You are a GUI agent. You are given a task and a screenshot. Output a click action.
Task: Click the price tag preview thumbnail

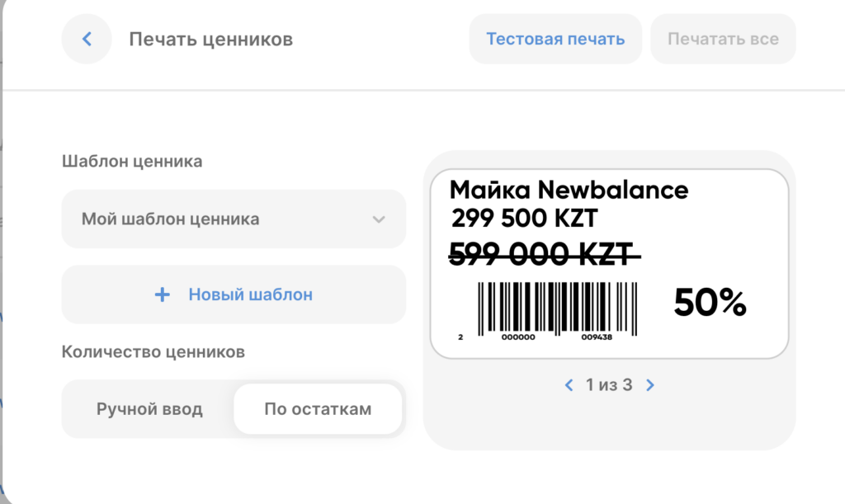pos(609,264)
